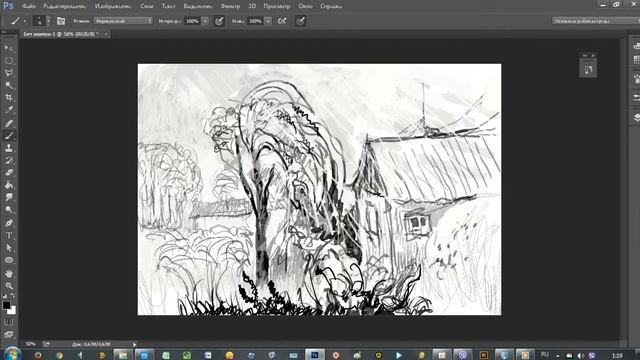Select the Move tool
This screenshot has width=640, height=360.
9,48
